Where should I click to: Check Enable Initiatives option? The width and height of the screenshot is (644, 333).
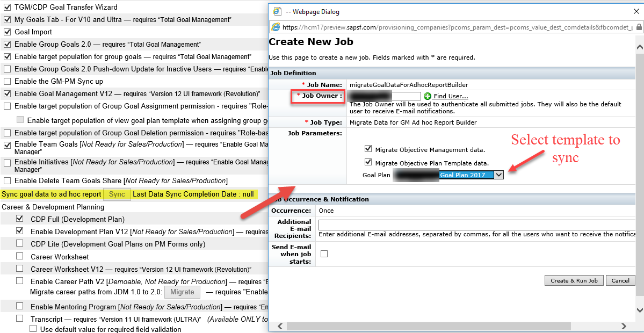pos(7,163)
